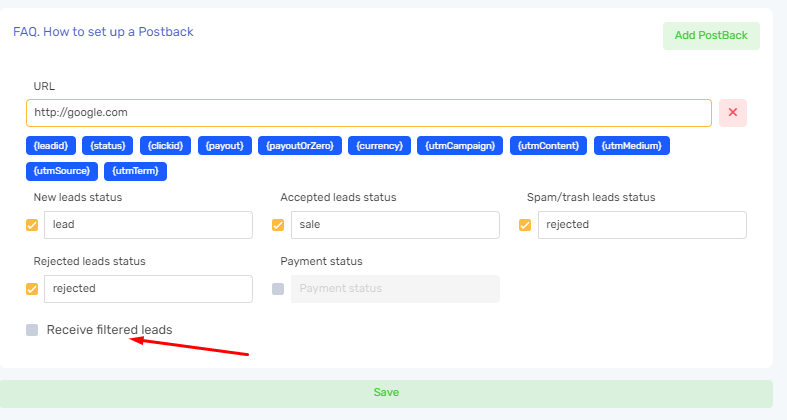Uncheck the Spam/trash leads status checkbox

[525, 225]
